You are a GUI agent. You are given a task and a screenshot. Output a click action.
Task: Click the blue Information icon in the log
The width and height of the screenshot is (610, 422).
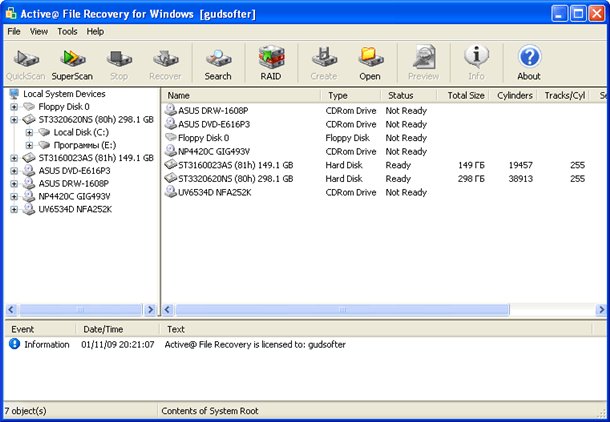click(14, 344)
